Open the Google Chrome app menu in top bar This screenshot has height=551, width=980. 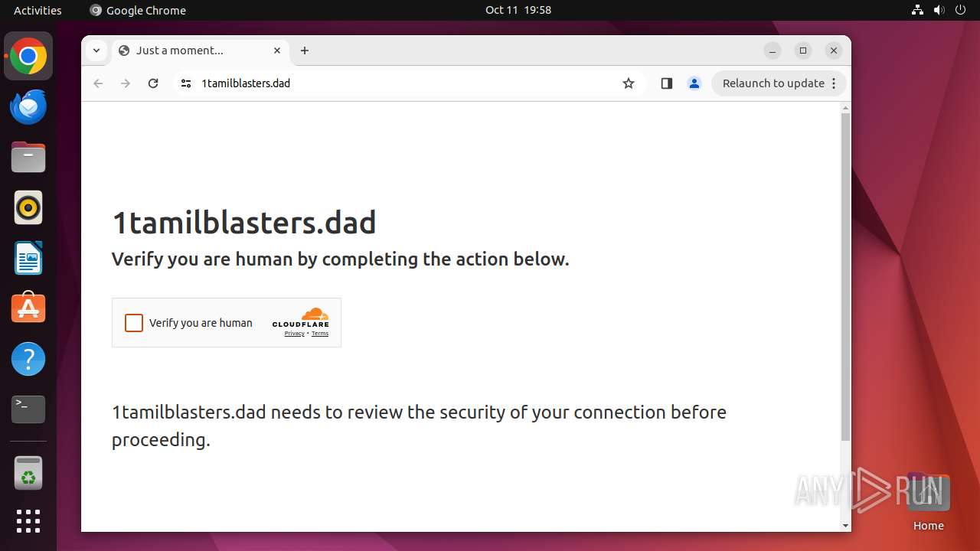click(138, 10)
